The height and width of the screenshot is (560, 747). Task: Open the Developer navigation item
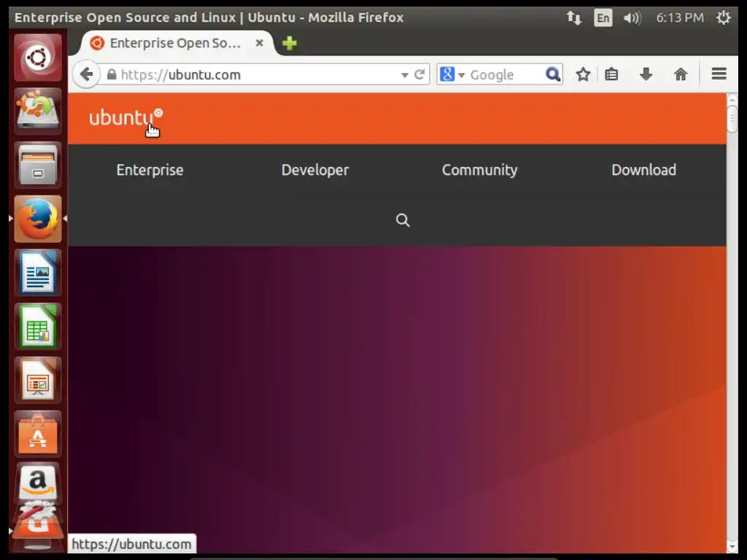(315, 170)
